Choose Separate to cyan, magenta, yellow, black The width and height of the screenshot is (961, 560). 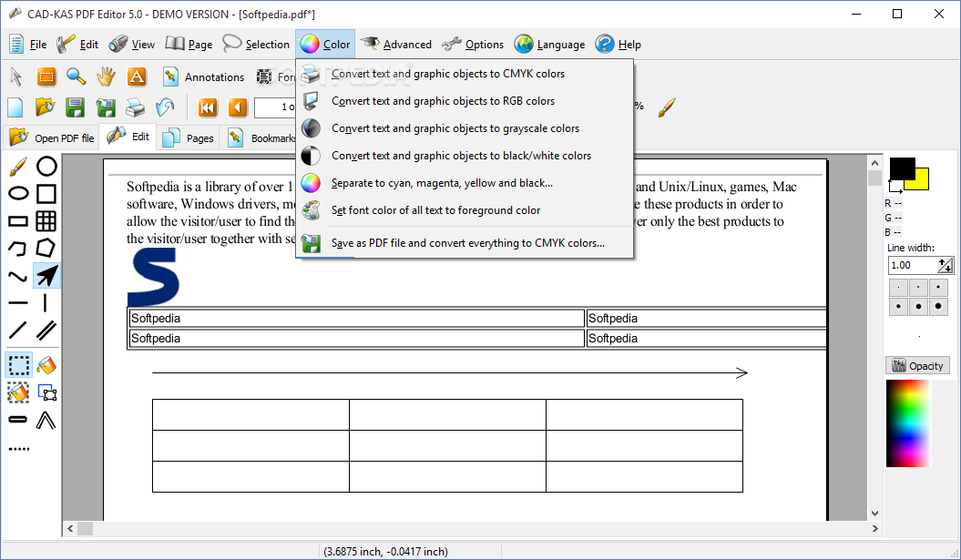[x=464, y=183]
